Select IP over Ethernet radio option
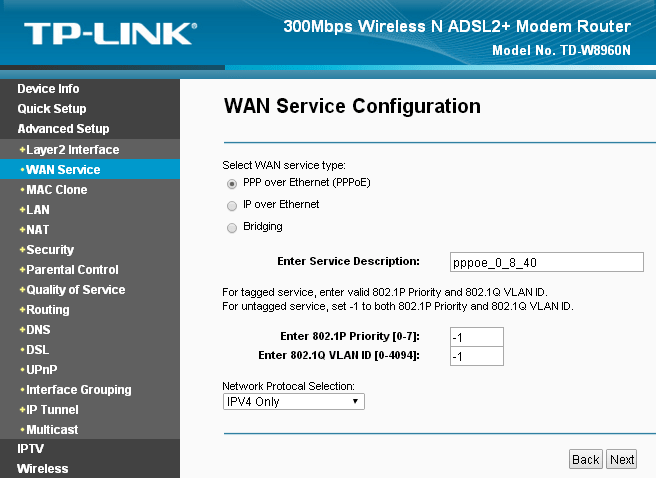This screenshot has height=478, width=656. coord(232,206)
